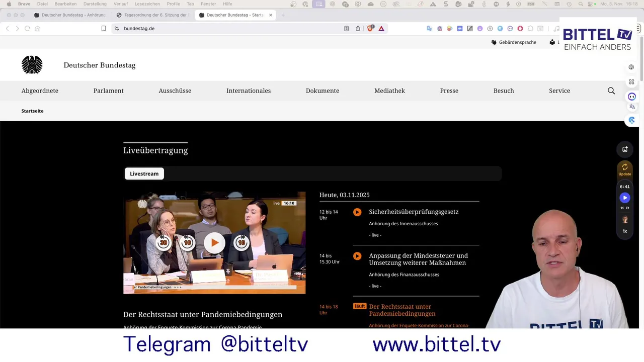
Task: Click the browser back arrow
Action: tap(8, 29)
